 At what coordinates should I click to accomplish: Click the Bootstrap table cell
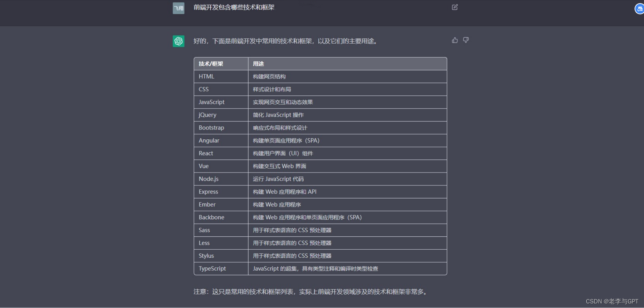(x=221, y=128)
